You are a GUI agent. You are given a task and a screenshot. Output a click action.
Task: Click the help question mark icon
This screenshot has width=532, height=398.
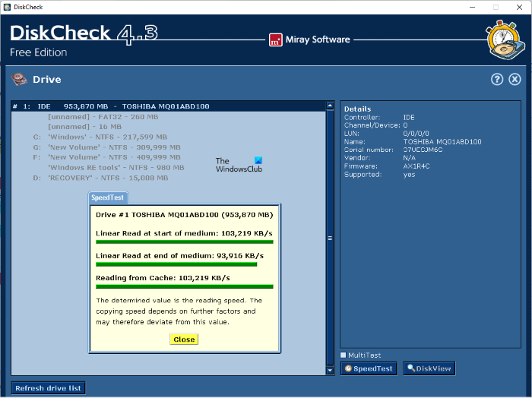tap(497, 79)
